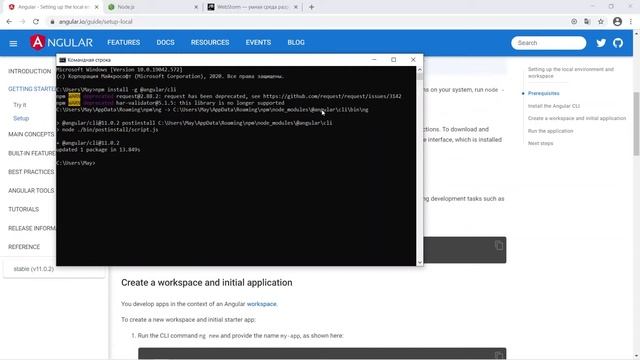Expand RELEASE INFORMATION sidebar section
This screenshot has width=640, height=360.
tap(32, 228)
